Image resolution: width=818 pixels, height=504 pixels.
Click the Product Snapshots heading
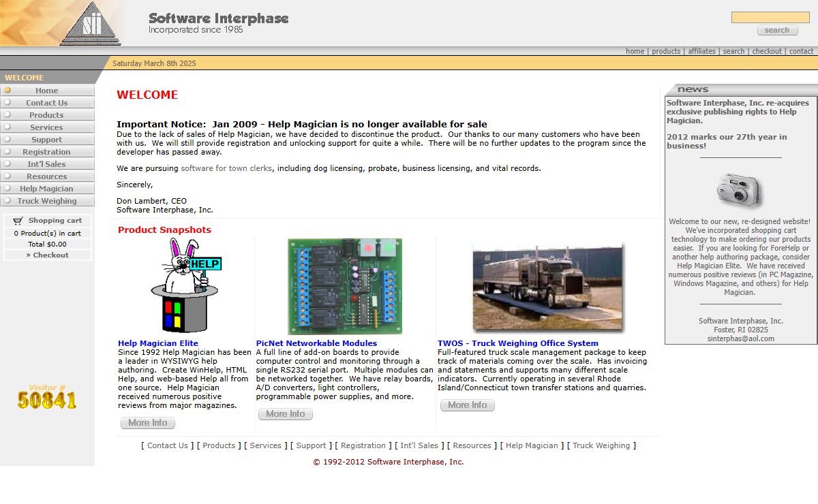[x=164, y=230]
